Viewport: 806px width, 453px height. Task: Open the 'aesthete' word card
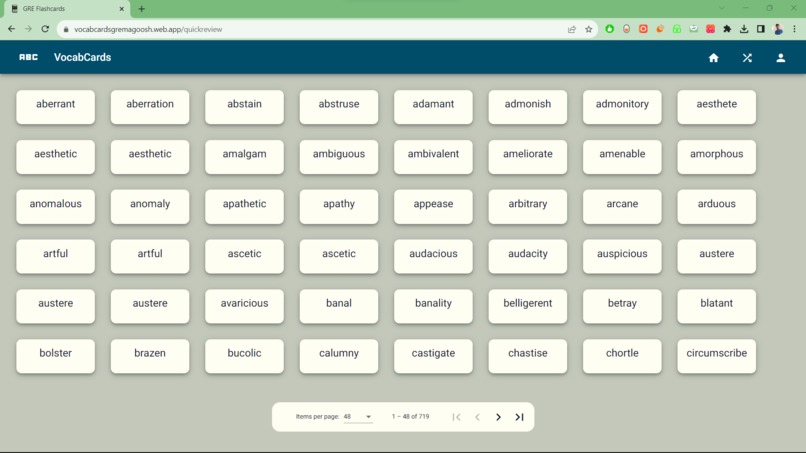click(717, 107)
